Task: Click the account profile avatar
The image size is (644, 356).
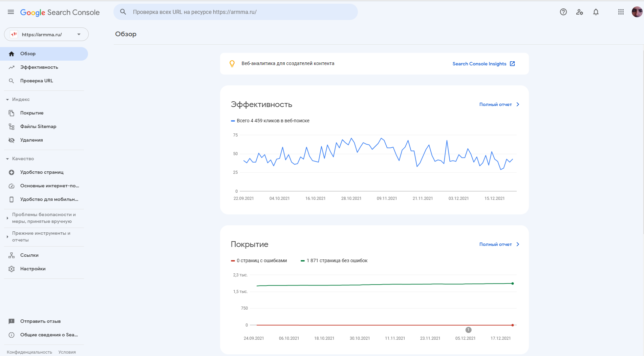Action: tap(637, 12)
